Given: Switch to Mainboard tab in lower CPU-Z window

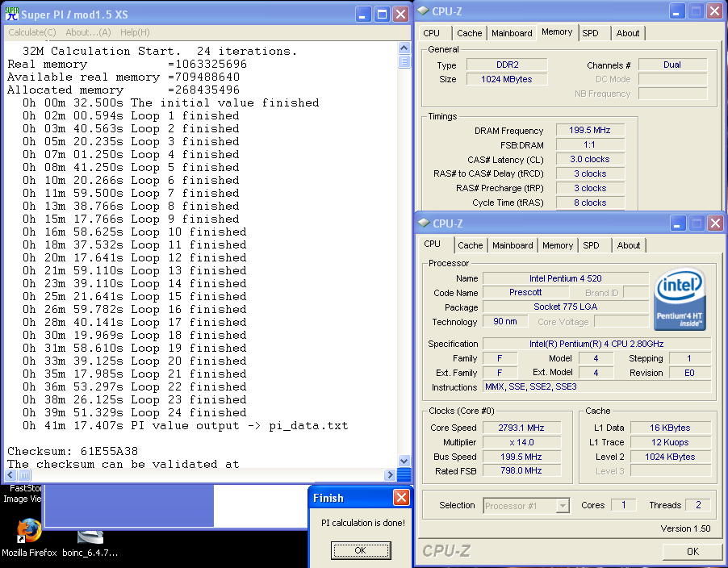Looking at the screenshot, I should click(x=513, y=245).
